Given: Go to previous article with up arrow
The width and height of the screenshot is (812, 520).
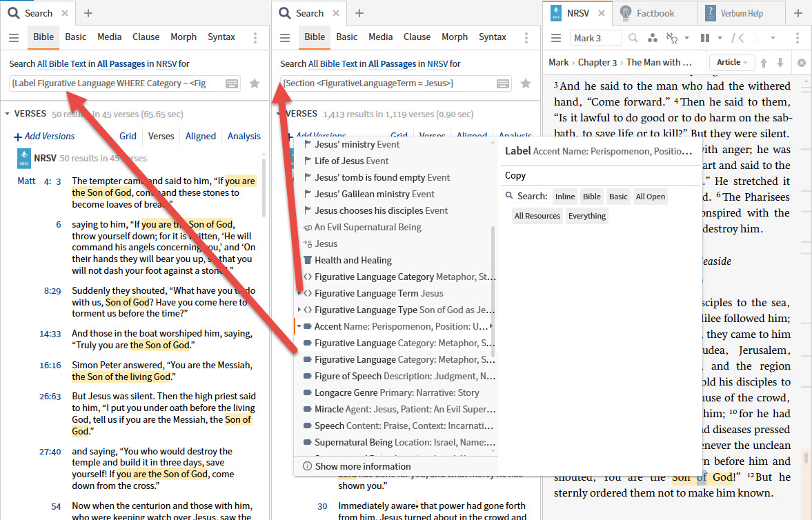Looking at the screenshot, I should tap(764, 63).
